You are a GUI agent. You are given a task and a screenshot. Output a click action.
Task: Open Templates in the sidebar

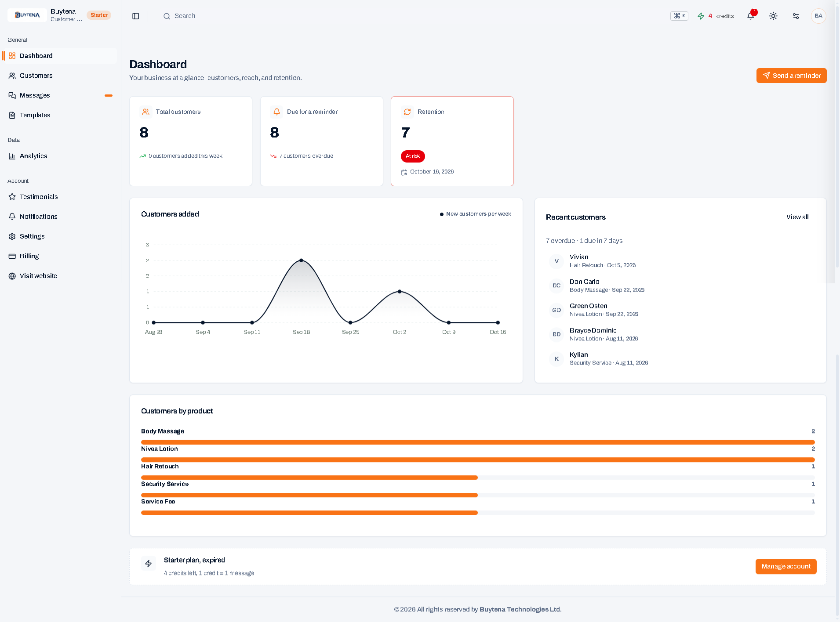[59, 115]
